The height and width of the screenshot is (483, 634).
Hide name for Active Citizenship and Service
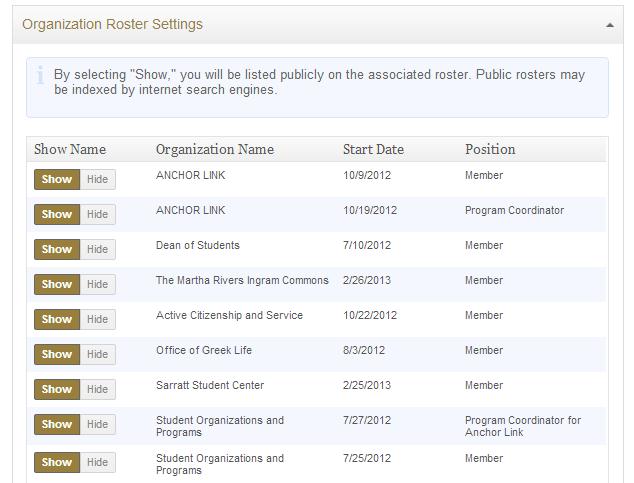[97, 319]
